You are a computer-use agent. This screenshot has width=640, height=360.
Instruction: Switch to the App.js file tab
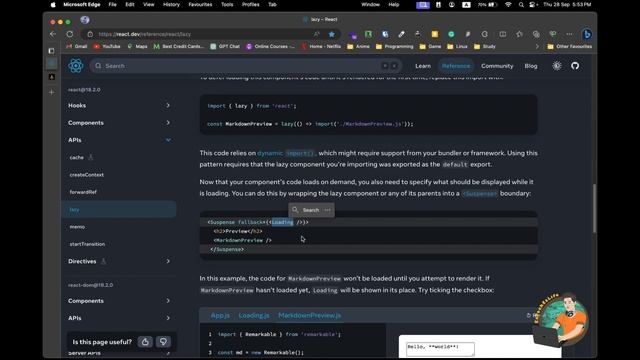(220, 315)
